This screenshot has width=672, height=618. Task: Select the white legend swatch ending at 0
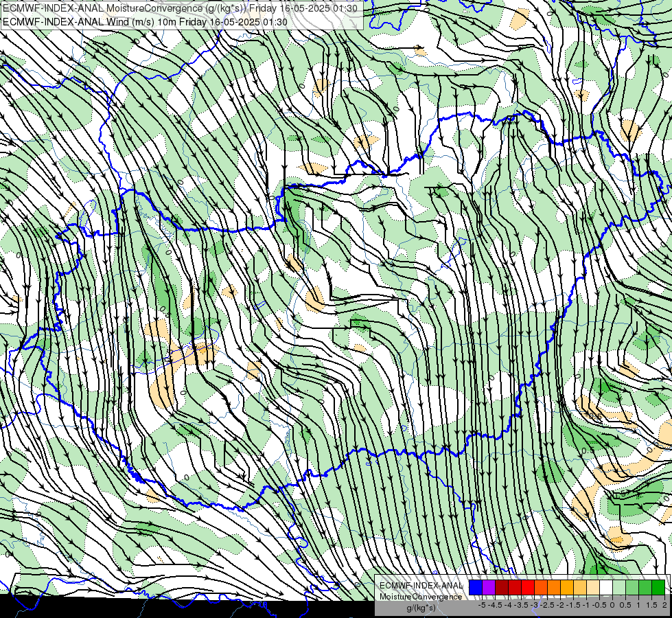tap(606, 587)
